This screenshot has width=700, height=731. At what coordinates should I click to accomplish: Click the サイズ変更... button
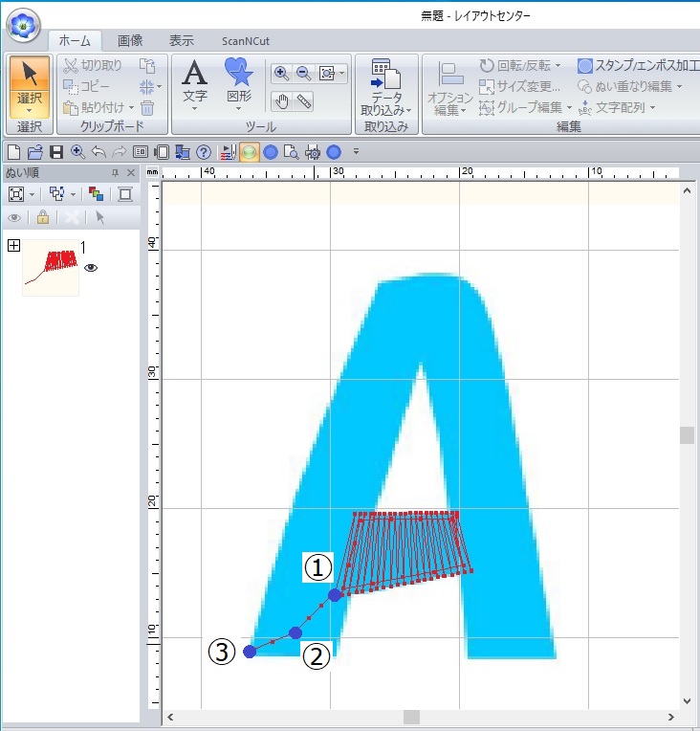519,87
